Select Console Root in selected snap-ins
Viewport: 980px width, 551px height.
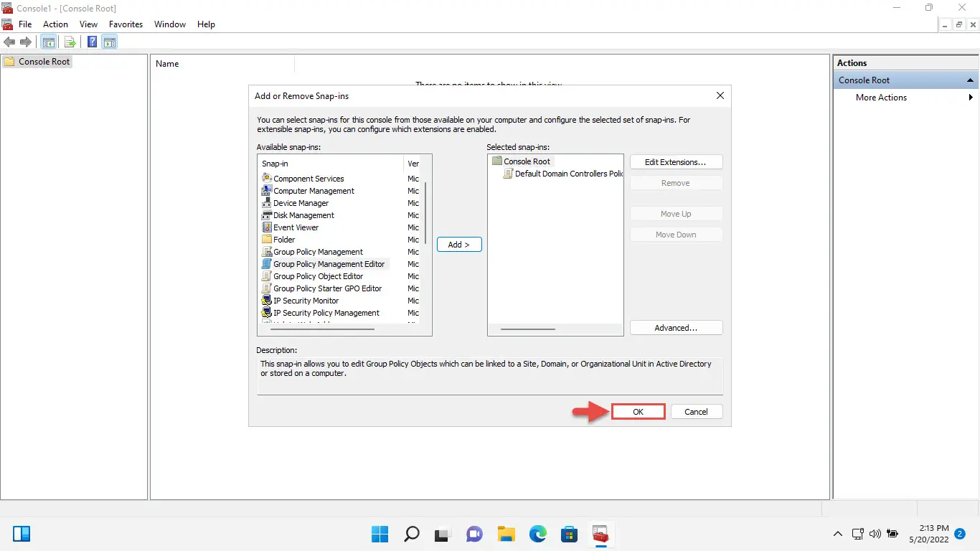(x=527, y=161)
